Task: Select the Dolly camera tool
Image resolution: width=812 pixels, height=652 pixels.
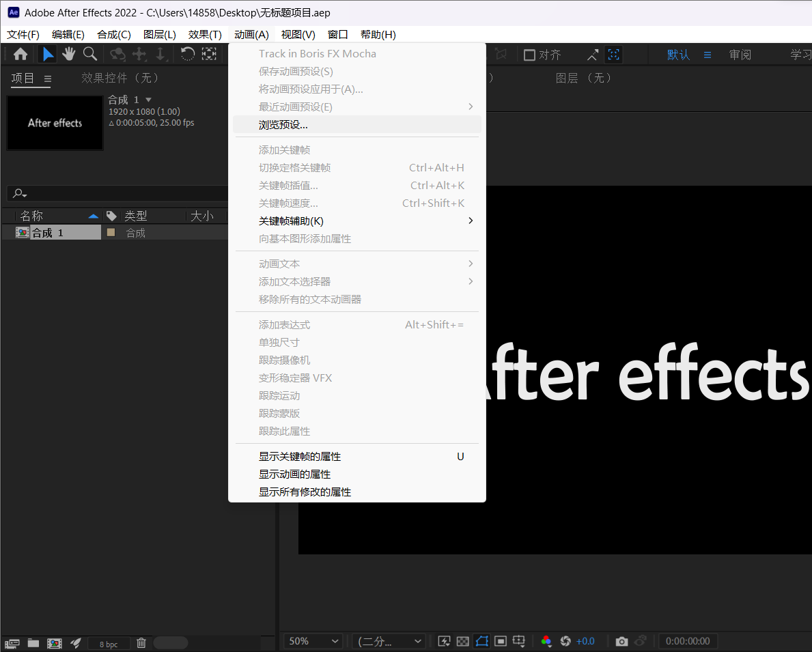Action: tap(160, 54)
